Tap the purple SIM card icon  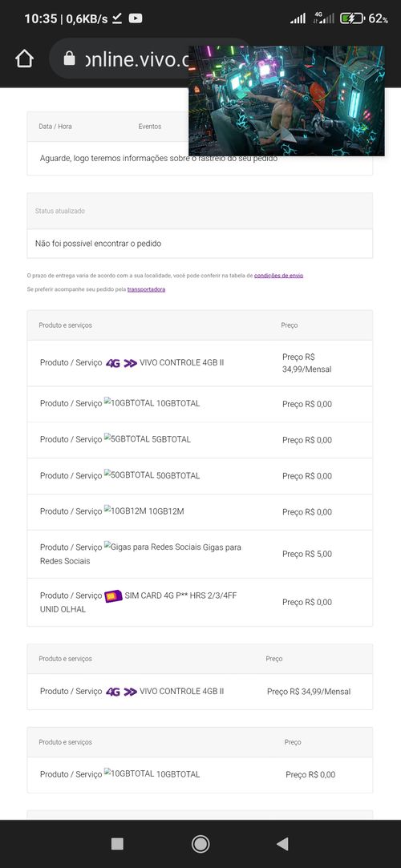(x=113, y=595)
